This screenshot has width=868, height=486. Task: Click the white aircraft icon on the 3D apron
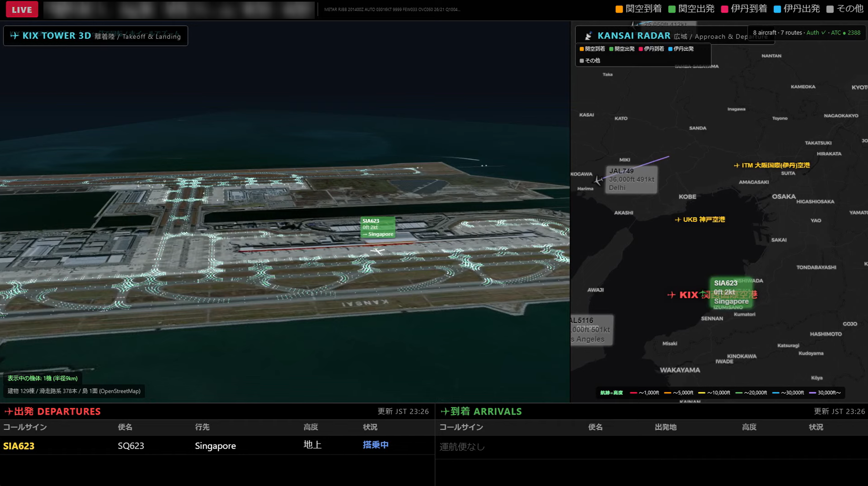(377, 251)
